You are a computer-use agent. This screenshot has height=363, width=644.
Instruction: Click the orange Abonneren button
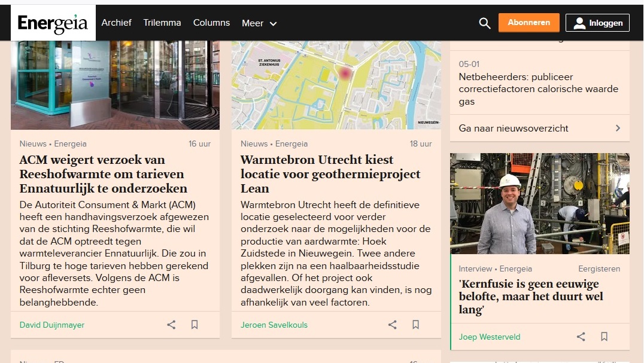click(529, 23)
